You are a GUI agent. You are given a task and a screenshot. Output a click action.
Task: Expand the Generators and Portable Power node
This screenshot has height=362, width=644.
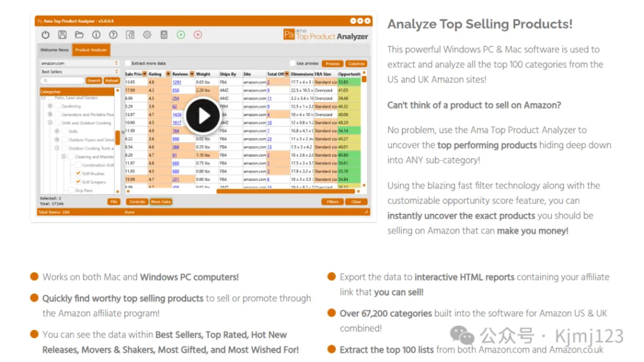[x=50, y=114]
